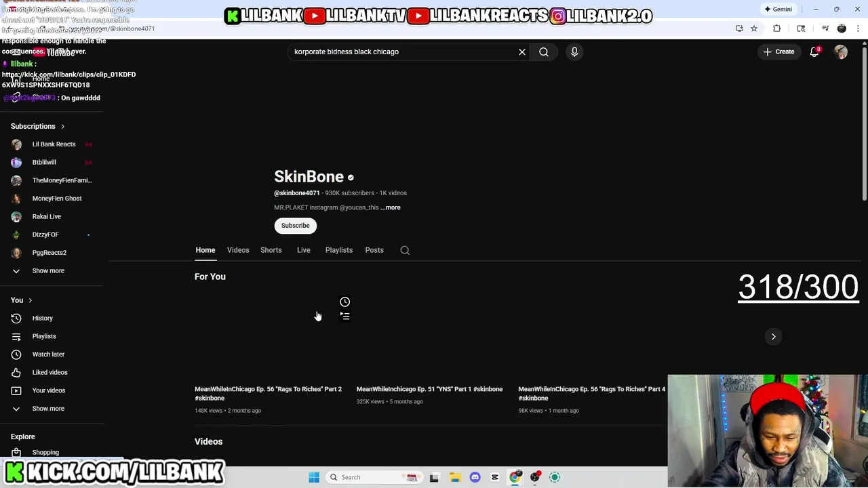Click the magnifier search button
This screenshot has width=868, height=488.
544,52
